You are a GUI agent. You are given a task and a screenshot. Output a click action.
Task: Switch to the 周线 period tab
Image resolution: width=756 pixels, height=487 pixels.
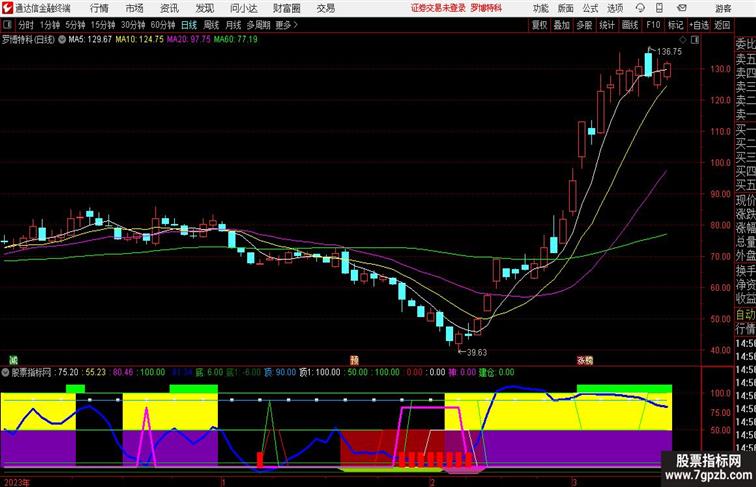pyautogui.click(x=211, y=25)
